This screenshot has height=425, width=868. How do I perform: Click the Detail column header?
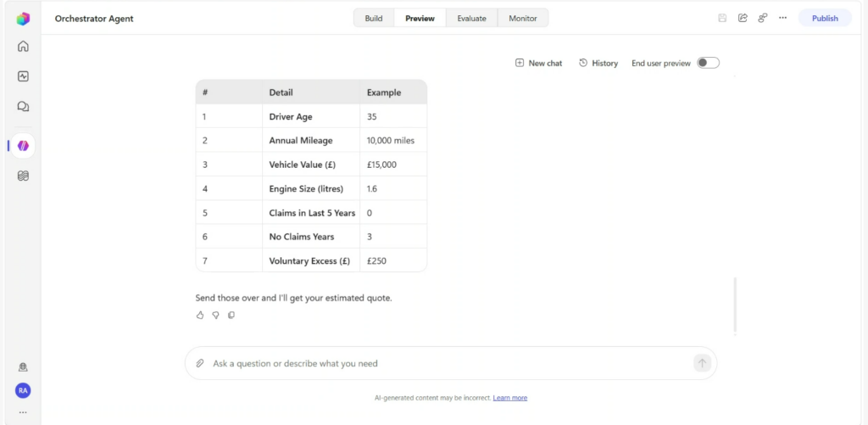311,92
